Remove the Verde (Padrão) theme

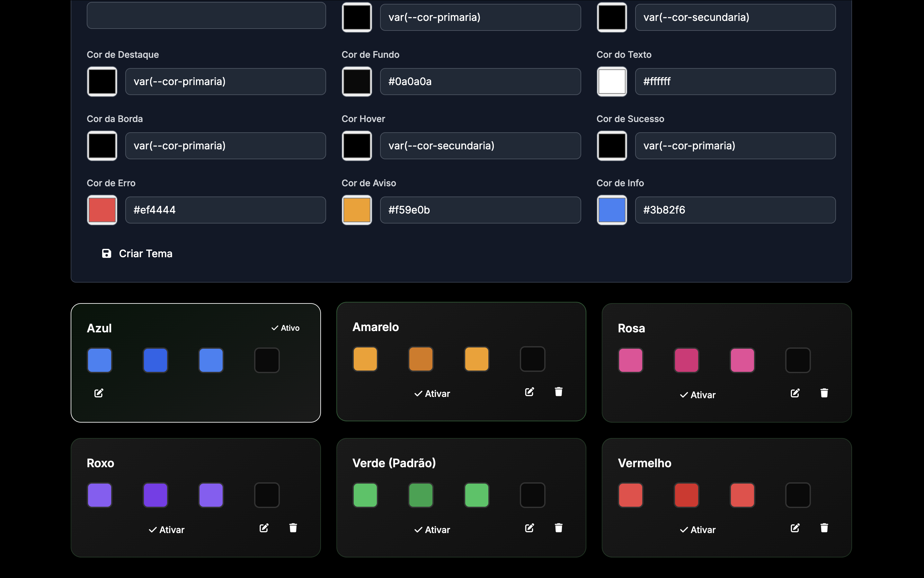pyautogui.click(x=558, y=528)
